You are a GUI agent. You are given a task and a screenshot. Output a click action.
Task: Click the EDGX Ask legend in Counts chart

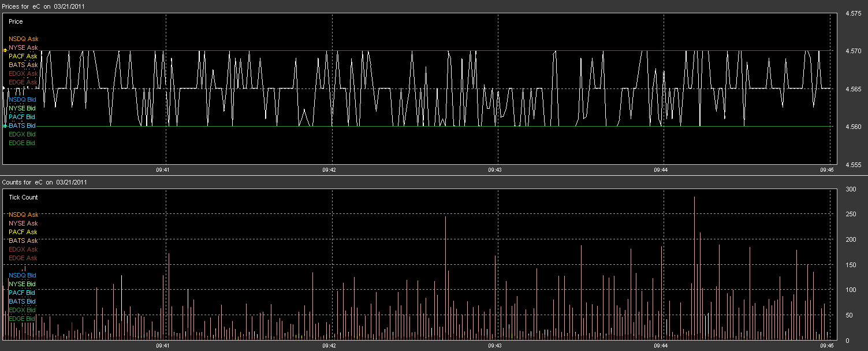pyautogui.click(x=23, y=249)
